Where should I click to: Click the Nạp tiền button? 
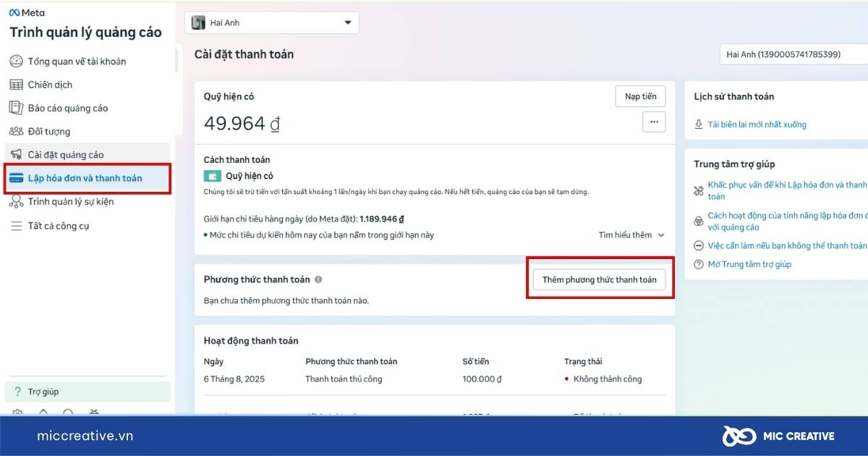pyautogui.click(x=640, y=96)
